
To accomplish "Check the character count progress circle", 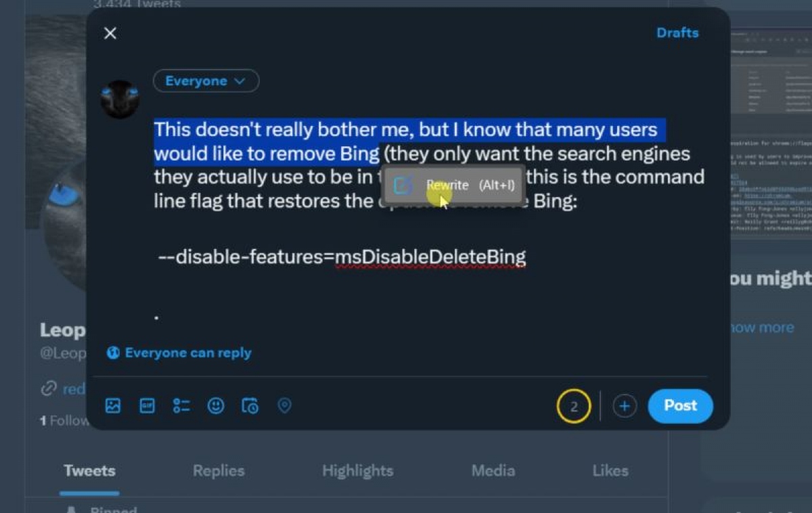I will click(x=573, y=405).
